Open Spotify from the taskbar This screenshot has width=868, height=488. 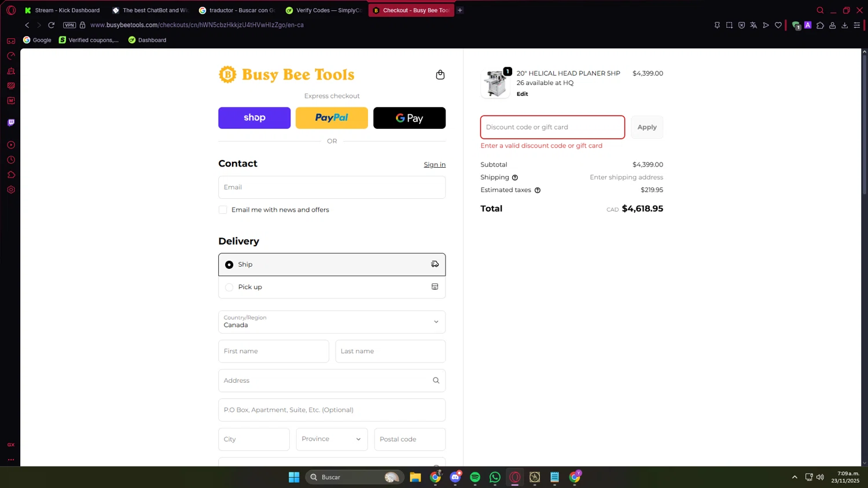(x=475, y=477)
